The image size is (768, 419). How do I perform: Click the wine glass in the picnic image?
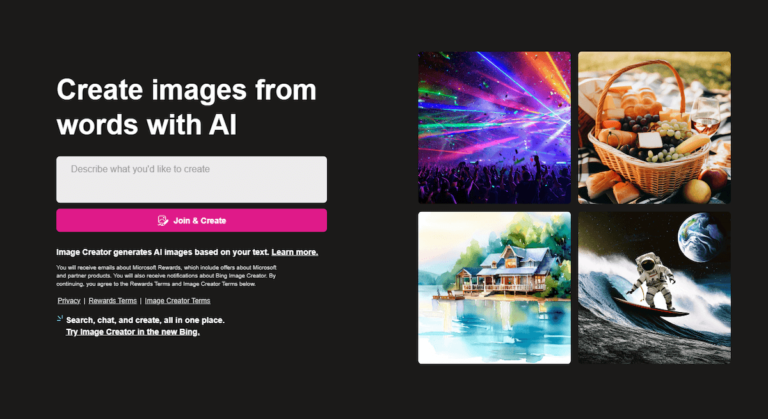[x=705, y=116]
